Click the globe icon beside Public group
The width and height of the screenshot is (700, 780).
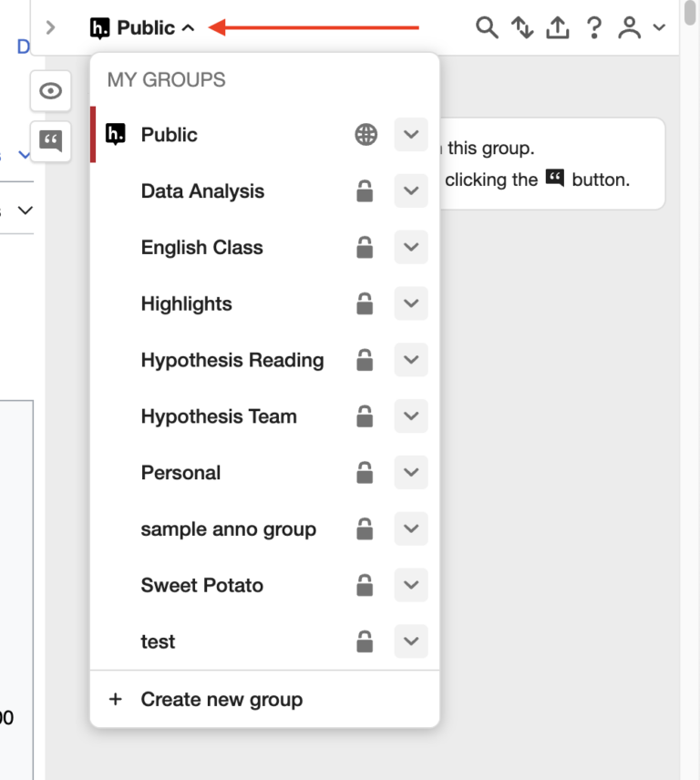click(x=365, y=134)
